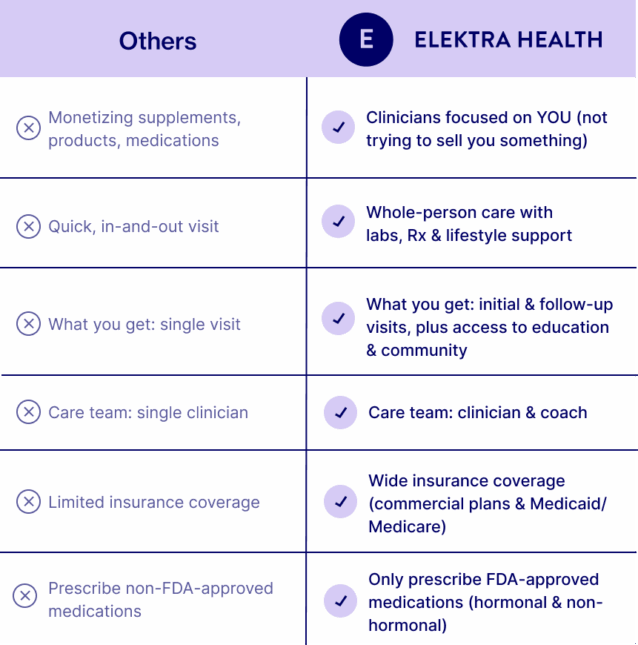Click the ELEKTRA HEALTH header text
The width and height of the screenshot is (638, 645).
click(x=508, y=40)
